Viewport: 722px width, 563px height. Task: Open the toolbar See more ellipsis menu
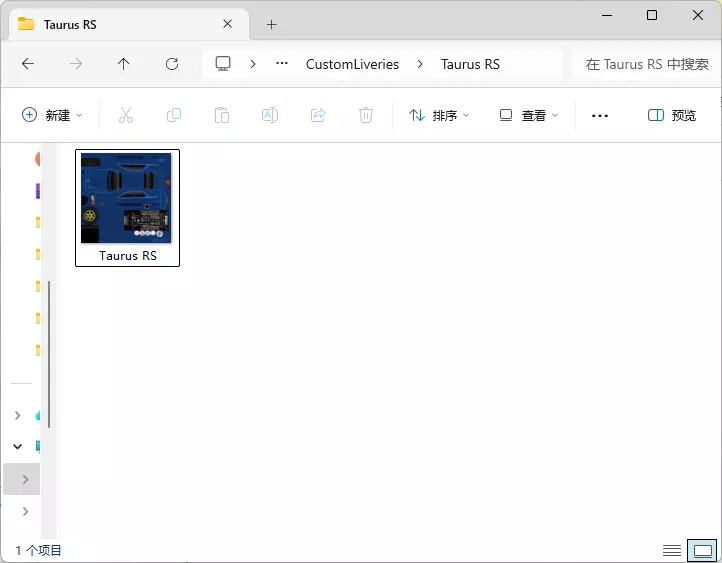click(x=600, y=115)
